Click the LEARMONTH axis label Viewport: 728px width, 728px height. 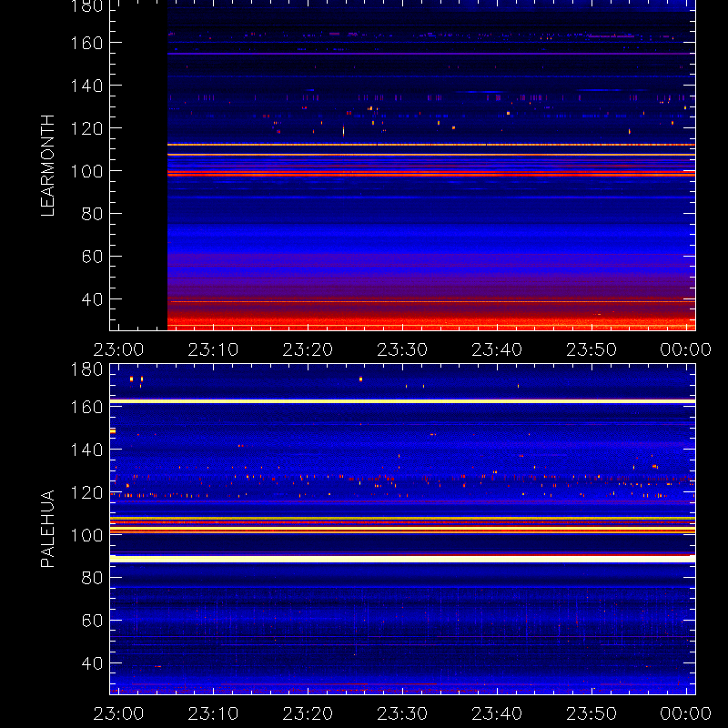point(47,166)
